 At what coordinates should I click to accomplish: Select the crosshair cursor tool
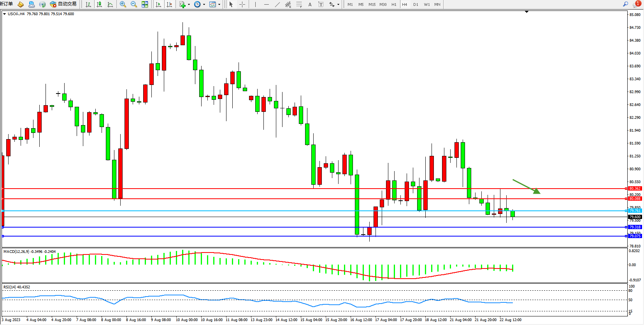coord(242,4)
